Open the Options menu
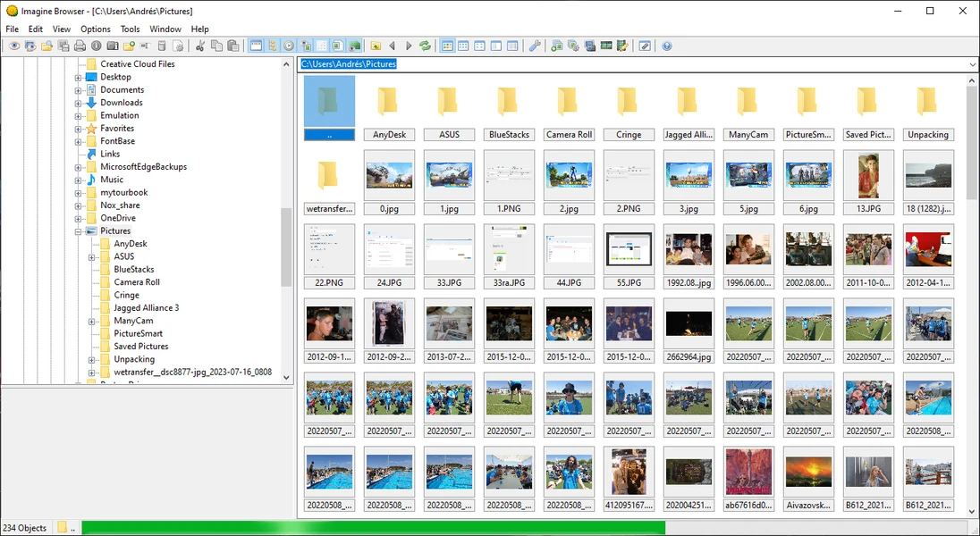The width and height of the screenshot is (980, 536). click(96, 29)
